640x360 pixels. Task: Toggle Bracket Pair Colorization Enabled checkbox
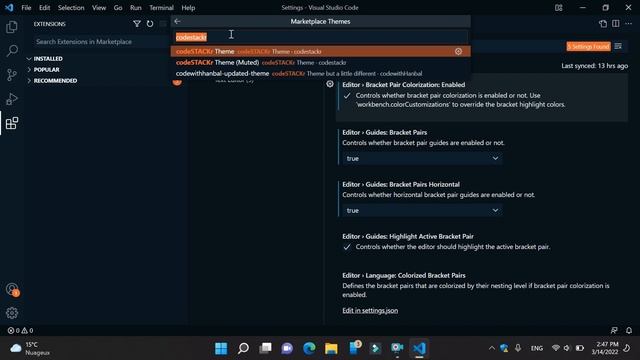(347, 96)
